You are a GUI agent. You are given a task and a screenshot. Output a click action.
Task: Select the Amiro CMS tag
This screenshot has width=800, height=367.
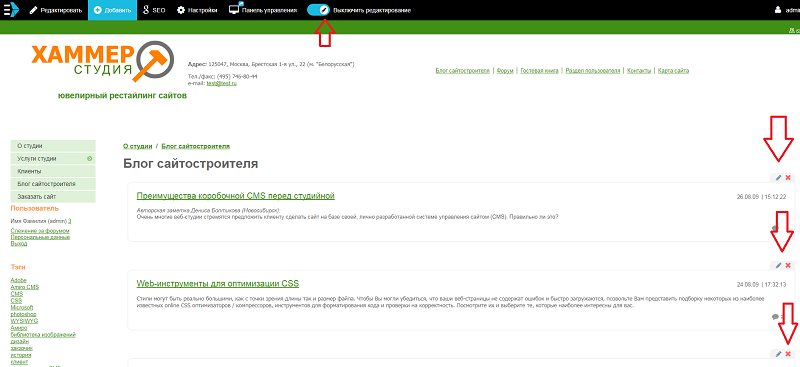24,287
